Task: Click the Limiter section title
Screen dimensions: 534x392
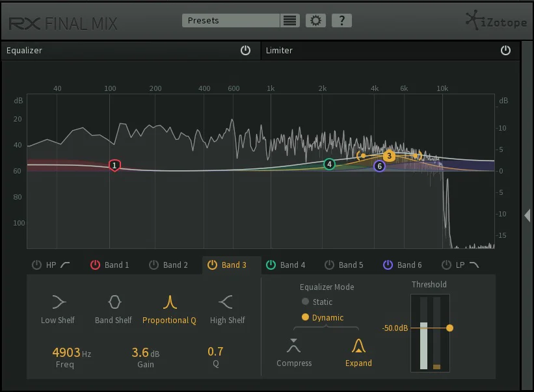Action: [x=279, y=50]
